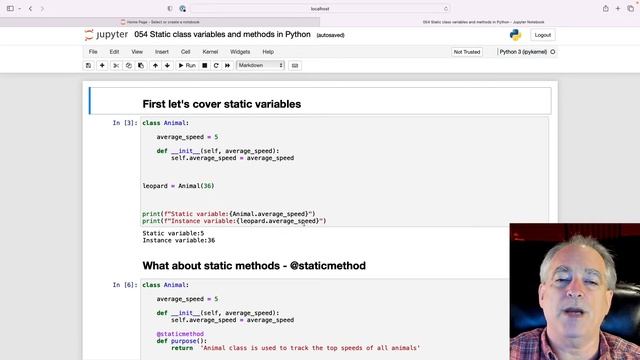Screen dimensions: 640x360
Task: Cut selected cells with scissors icon
Action: coord(116,65)
